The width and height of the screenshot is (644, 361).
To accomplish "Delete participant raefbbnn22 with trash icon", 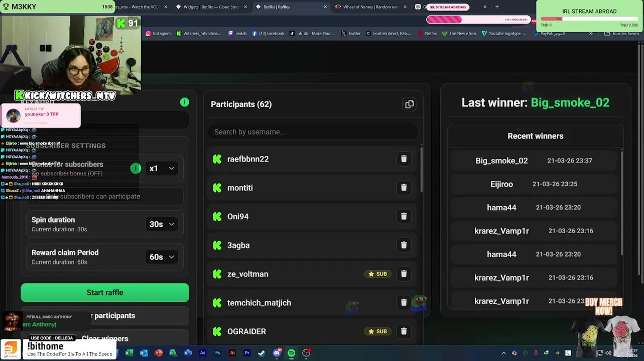I will tap(404, 159).
